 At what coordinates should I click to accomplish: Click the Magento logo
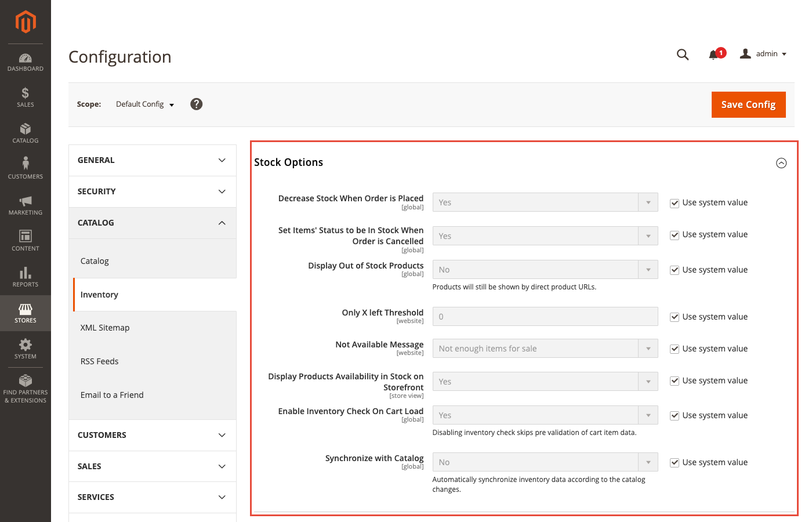25,22
